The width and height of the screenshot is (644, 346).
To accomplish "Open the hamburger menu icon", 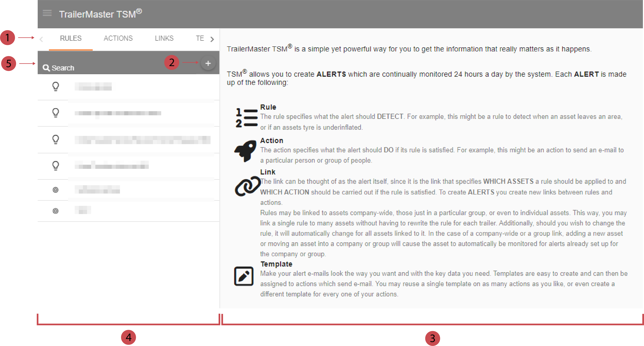I will 47,13.
